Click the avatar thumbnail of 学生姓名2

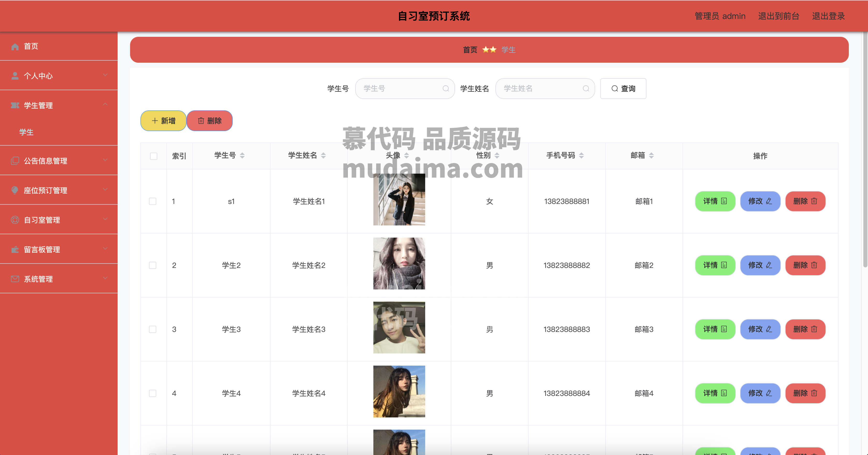click(399, 264)
